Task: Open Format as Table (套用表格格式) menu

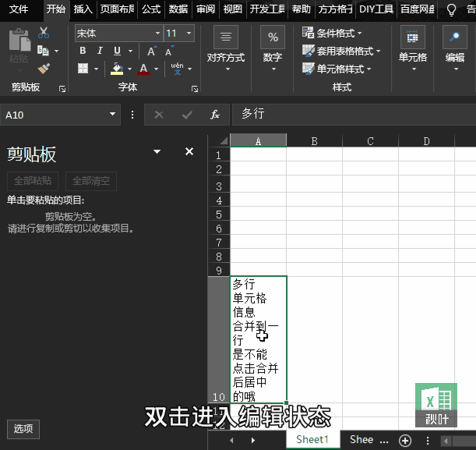Action: pos(341,51)
